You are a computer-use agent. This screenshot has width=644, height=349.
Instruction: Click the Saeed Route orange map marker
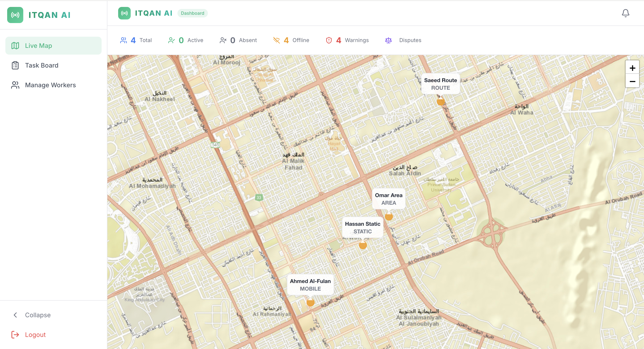(441, 101)
